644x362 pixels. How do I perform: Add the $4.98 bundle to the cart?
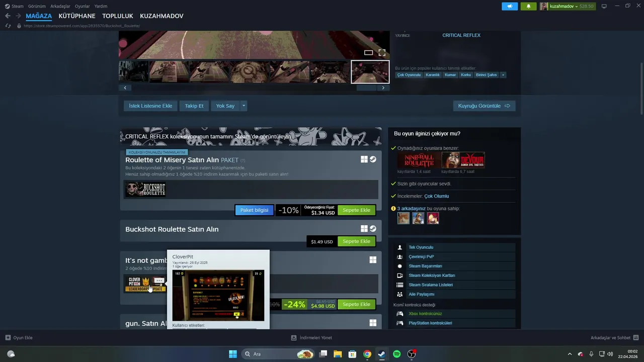pos(356,304)
